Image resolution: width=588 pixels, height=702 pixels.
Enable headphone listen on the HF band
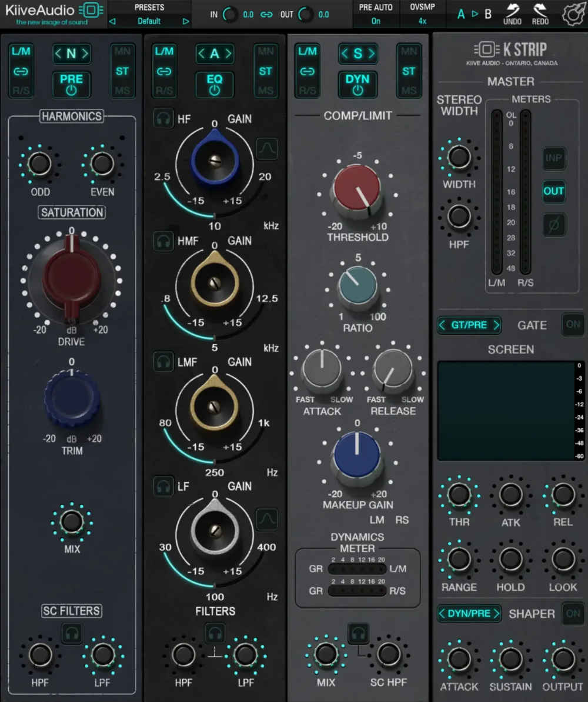pyautogui.click(x=162, y=118)
